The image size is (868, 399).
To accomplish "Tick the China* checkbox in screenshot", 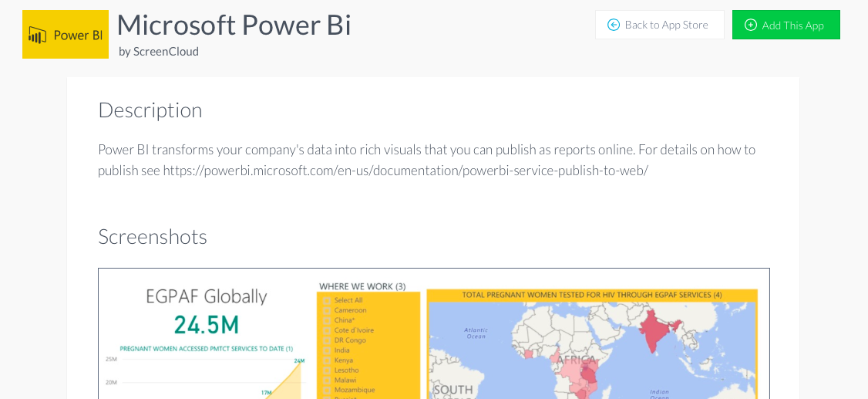I will (327, 320).
